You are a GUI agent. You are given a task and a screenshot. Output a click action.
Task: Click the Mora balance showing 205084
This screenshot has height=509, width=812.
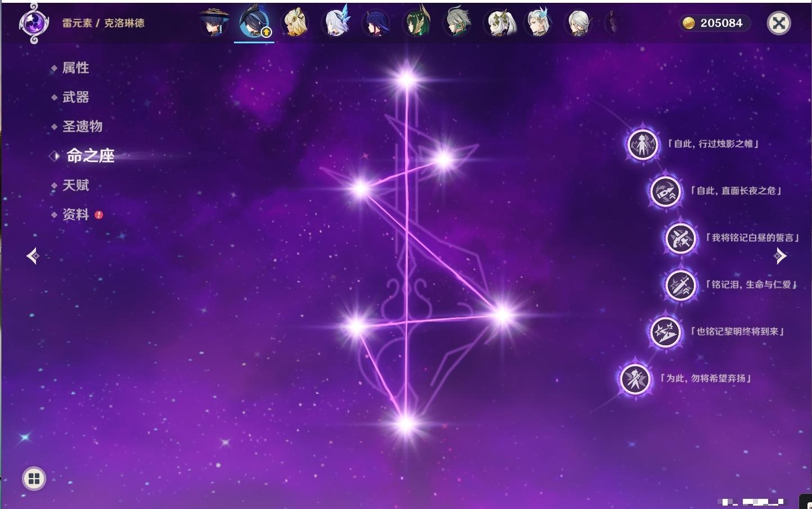[714, 23]
